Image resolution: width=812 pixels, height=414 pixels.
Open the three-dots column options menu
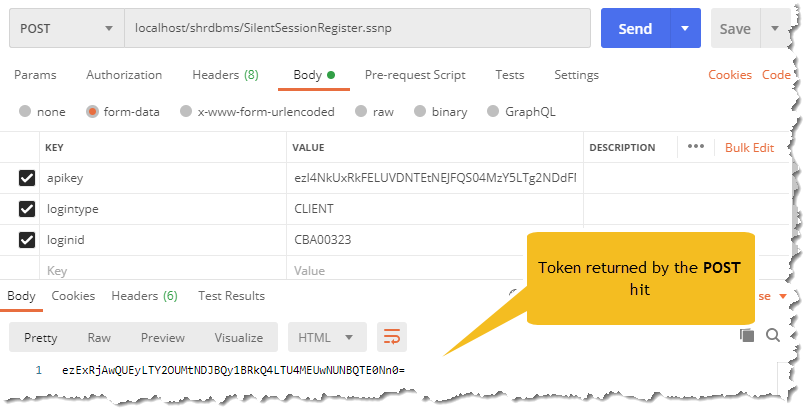[x=696, y=147]
